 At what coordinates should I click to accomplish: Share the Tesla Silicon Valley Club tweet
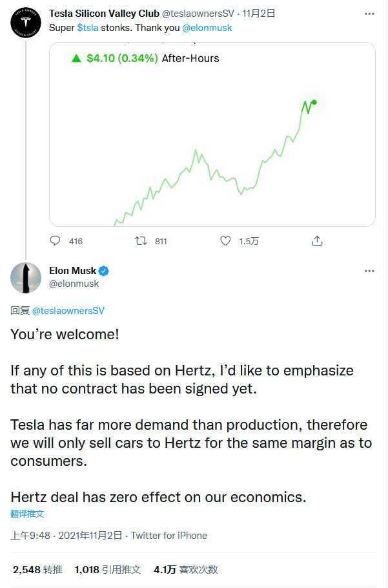coord(317,241)
